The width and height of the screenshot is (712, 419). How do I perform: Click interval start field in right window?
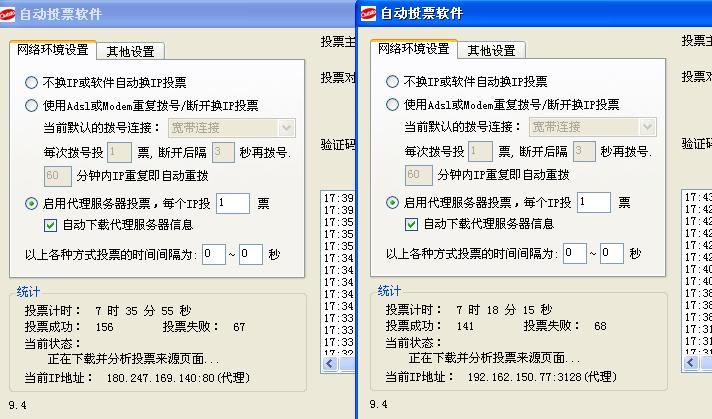coord(574,253)
